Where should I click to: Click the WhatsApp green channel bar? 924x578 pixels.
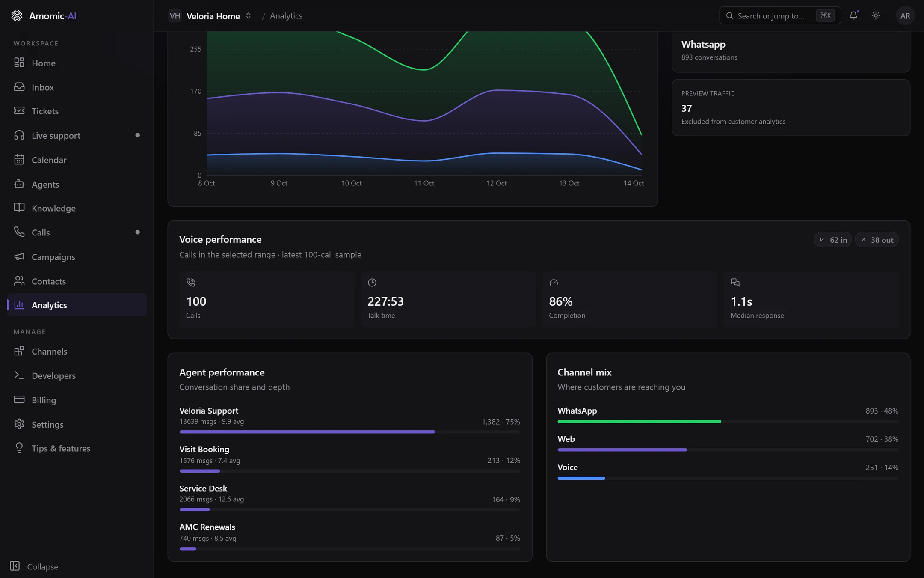(x=639, y=422)
